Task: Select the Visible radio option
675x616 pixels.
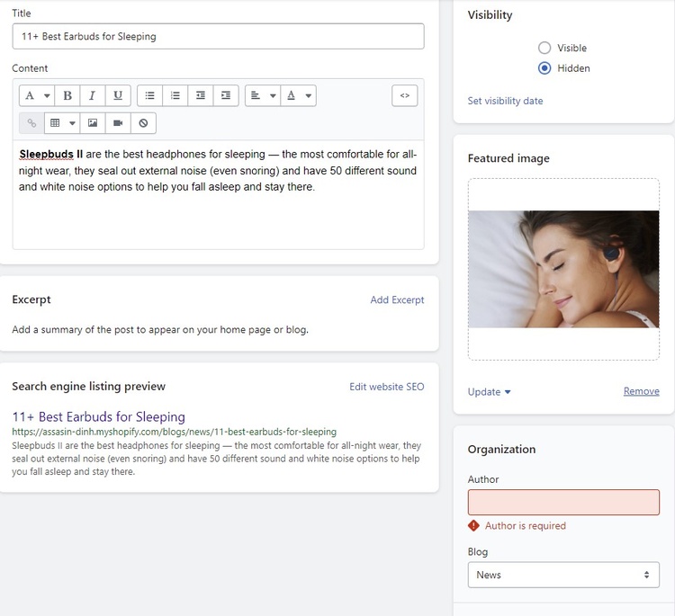Action: click(544, 48)
